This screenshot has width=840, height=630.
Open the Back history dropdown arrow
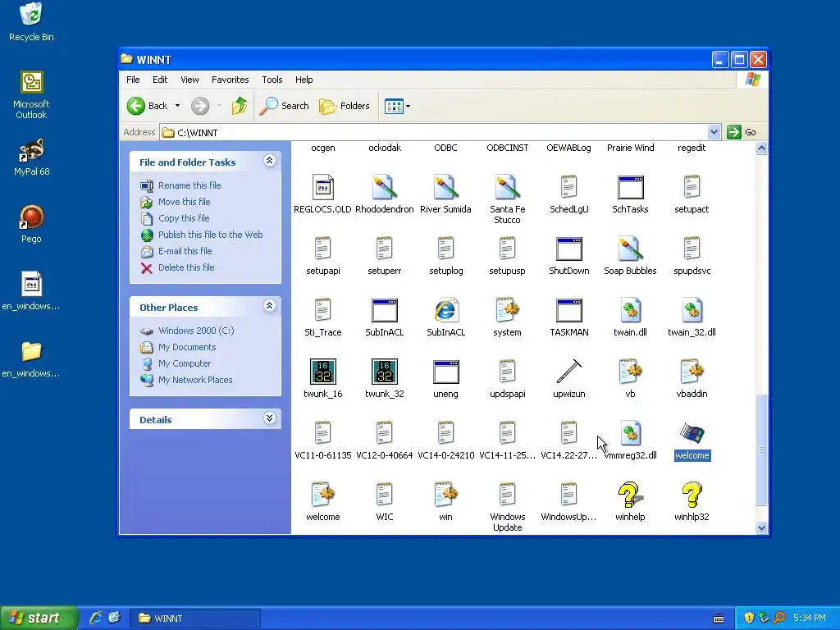pos(177,106)
